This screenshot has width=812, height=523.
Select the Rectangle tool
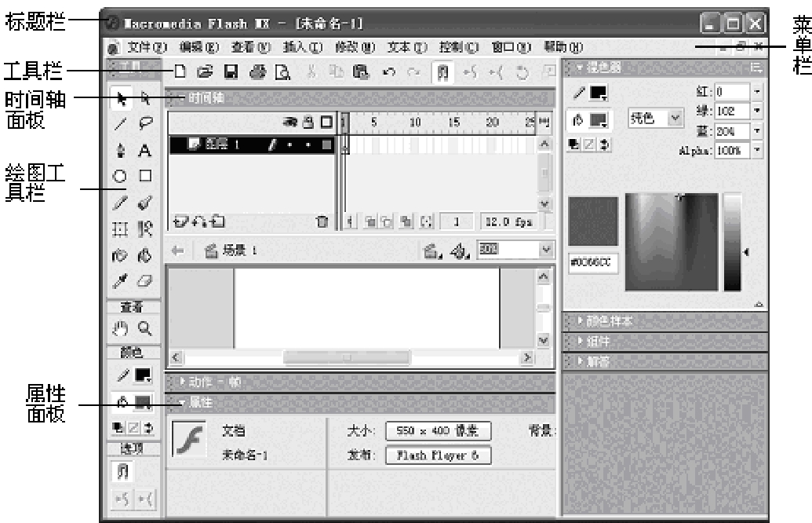click(x=145, y=176)
